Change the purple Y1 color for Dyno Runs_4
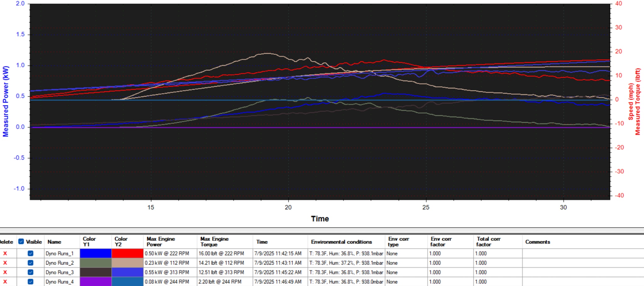Screen dimensions: 644x286 point(96,282)
